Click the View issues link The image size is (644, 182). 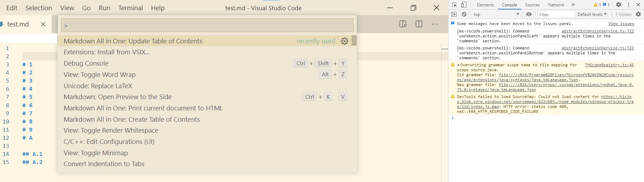click(621, 24)
